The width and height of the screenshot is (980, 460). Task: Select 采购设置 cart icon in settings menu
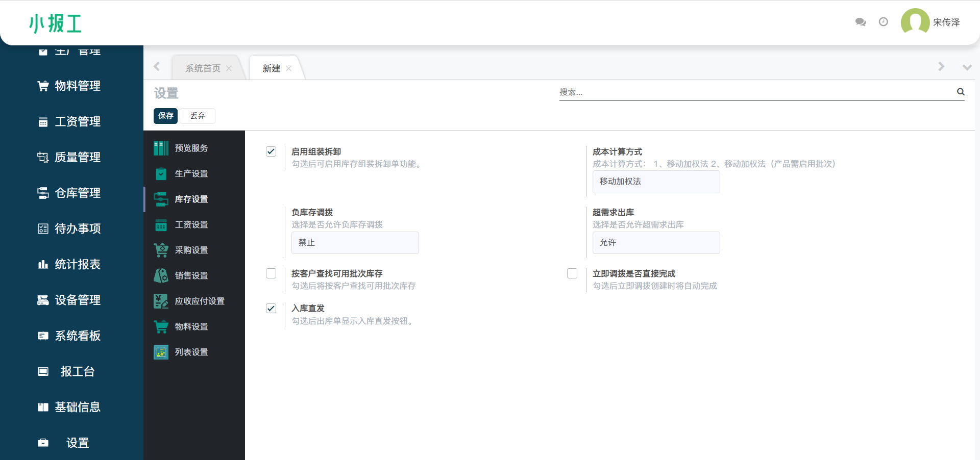point(161,250)
